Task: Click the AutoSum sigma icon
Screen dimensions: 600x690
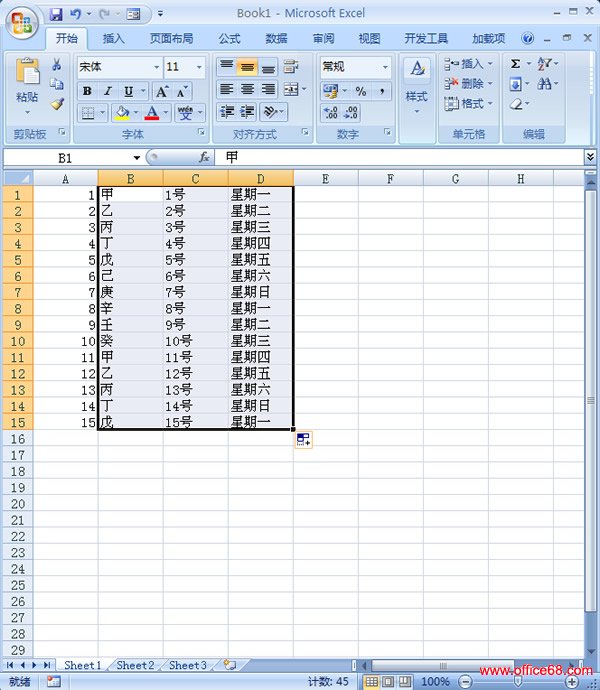Action: click(x=515, y=64)
